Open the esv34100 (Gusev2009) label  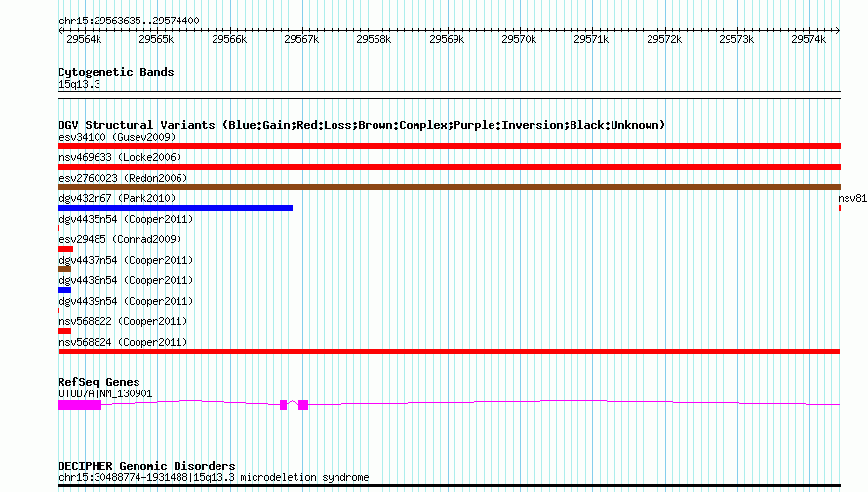point(117,137)
